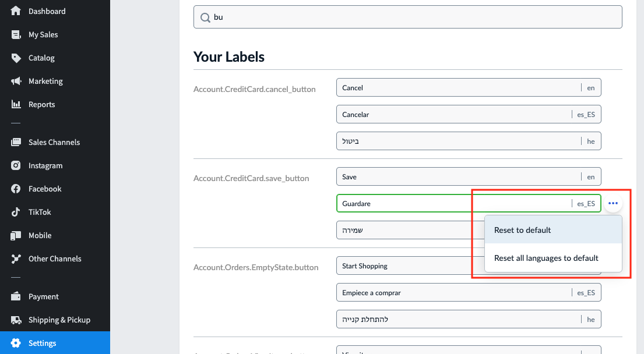
Task: Open Settings in the sidebar
Action: pos(43,343)
